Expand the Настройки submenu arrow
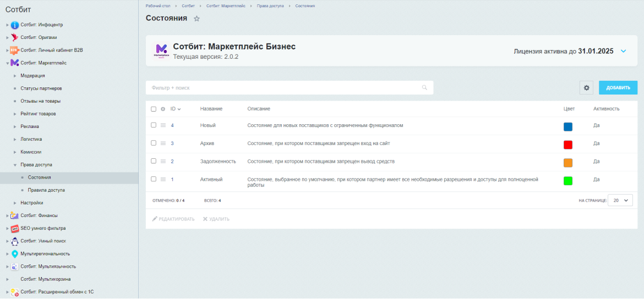The height and width of the screenshot is (299, 644). coord(15,203)
